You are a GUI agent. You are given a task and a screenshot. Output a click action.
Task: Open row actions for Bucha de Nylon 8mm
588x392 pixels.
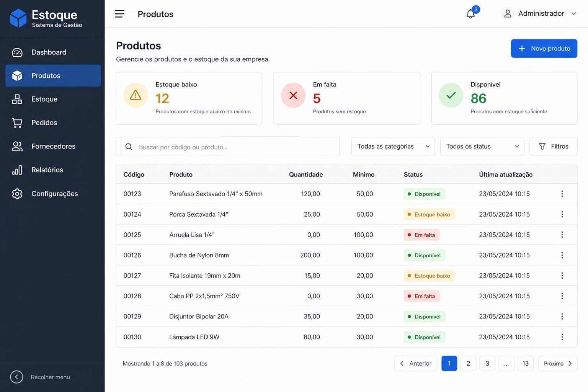562,255
